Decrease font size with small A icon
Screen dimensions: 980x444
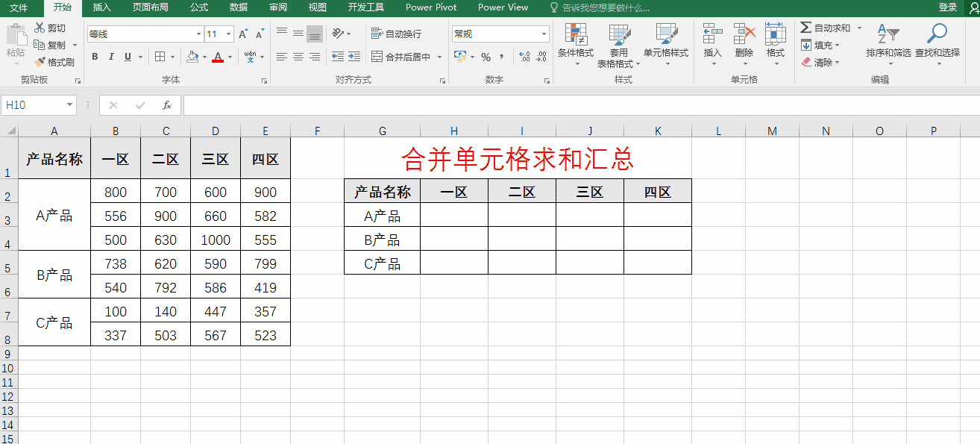coord(260,34)
